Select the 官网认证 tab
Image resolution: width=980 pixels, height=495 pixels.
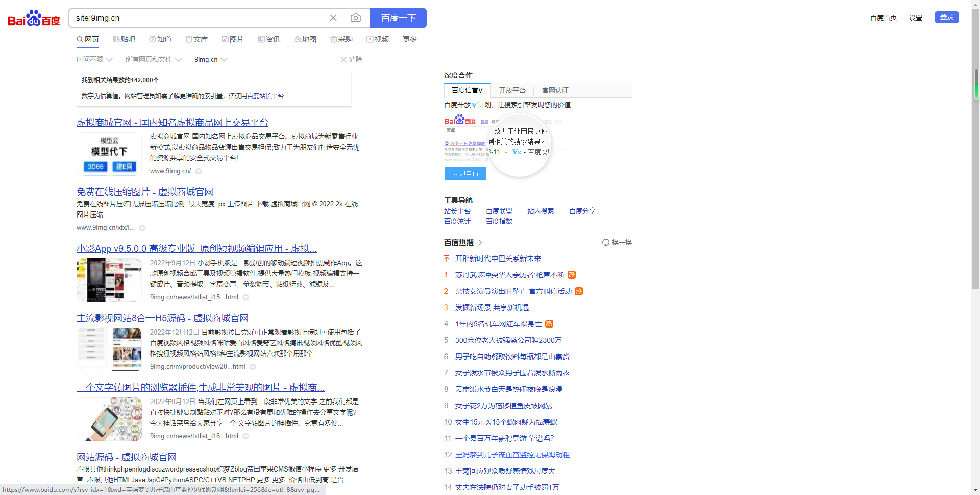point(555,90)
